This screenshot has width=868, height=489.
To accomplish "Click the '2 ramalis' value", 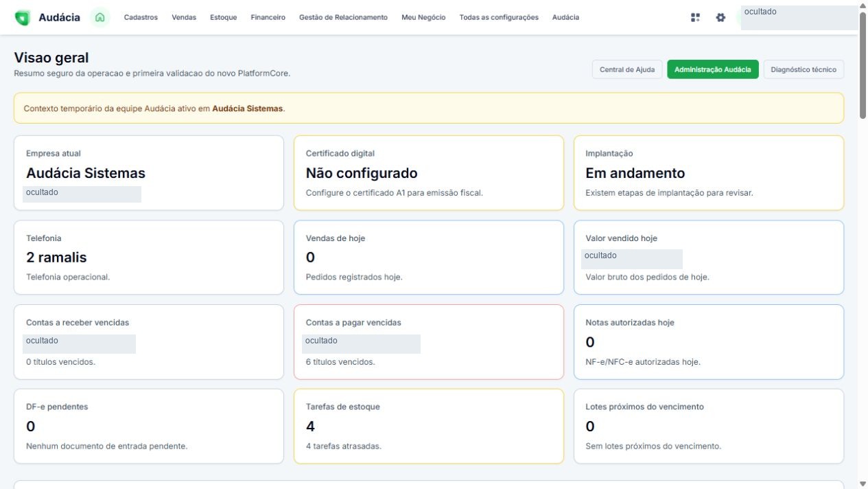I will click(56, 258).
